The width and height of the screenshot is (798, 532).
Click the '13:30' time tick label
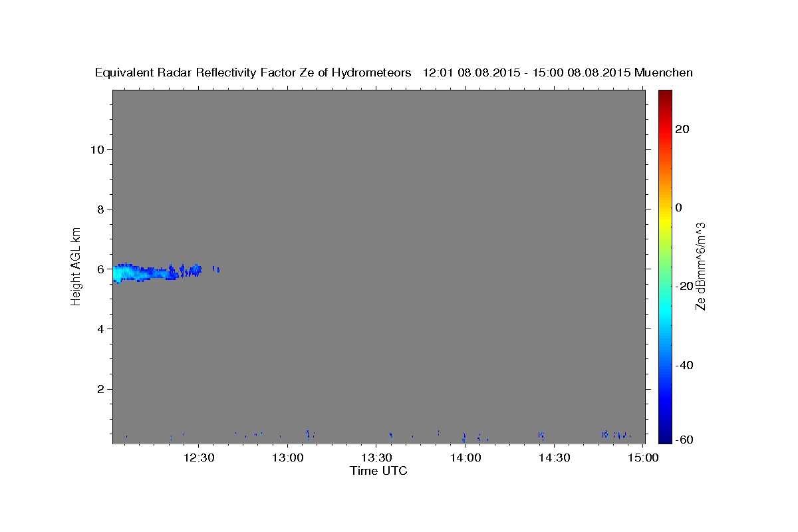[376, 458]
